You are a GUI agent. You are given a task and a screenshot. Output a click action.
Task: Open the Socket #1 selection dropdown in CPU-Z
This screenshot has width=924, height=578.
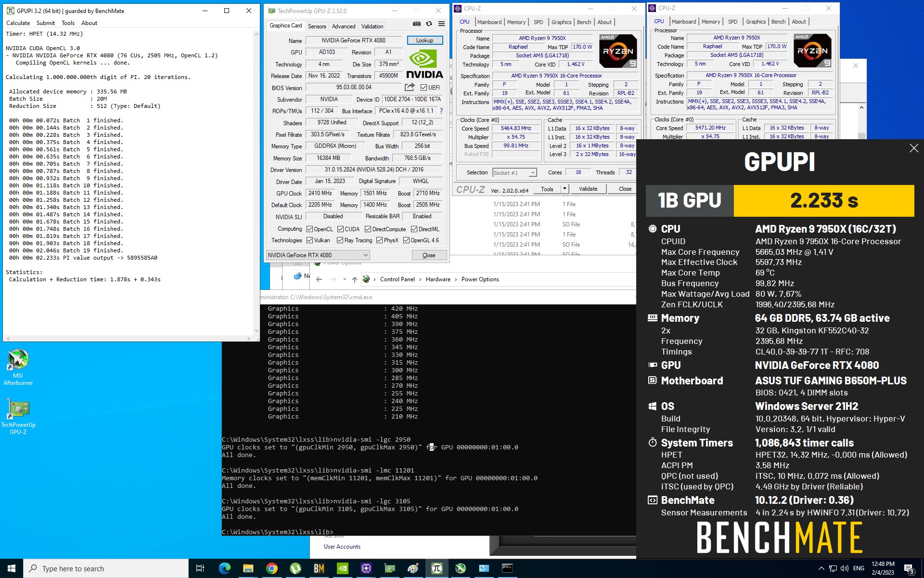pos(514,172)
